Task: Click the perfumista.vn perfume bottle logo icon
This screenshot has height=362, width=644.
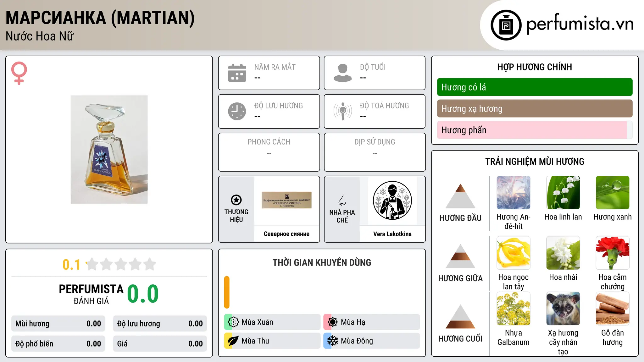Action: (506, 25)
